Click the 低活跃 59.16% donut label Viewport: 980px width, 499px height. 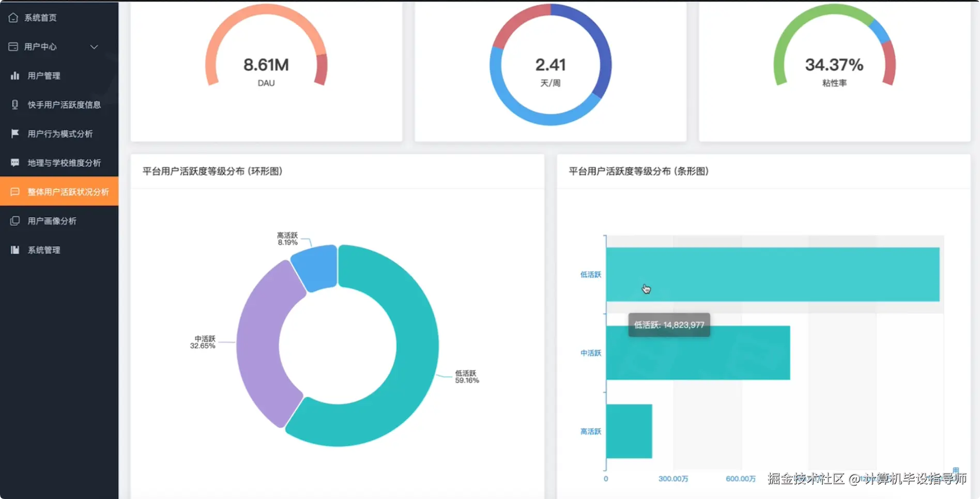(467, 377)
